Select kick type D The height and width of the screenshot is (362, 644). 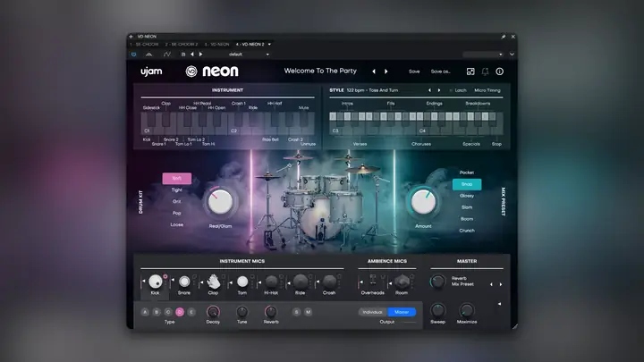coord(180,312)
